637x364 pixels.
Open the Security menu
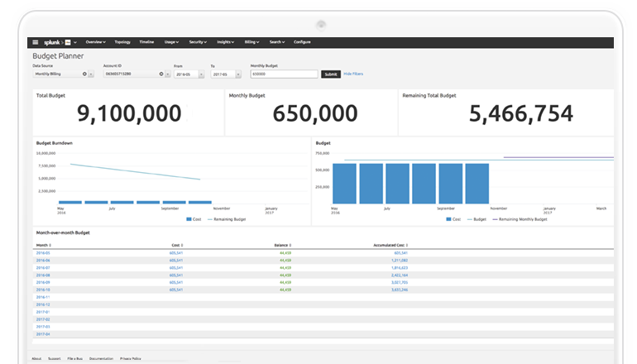click(198, 42)
